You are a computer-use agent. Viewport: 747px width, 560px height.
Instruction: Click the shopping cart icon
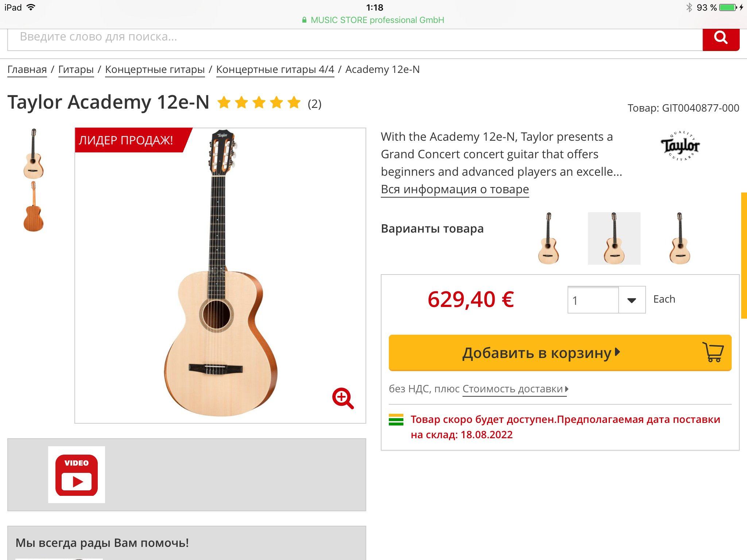click(713, 352)
